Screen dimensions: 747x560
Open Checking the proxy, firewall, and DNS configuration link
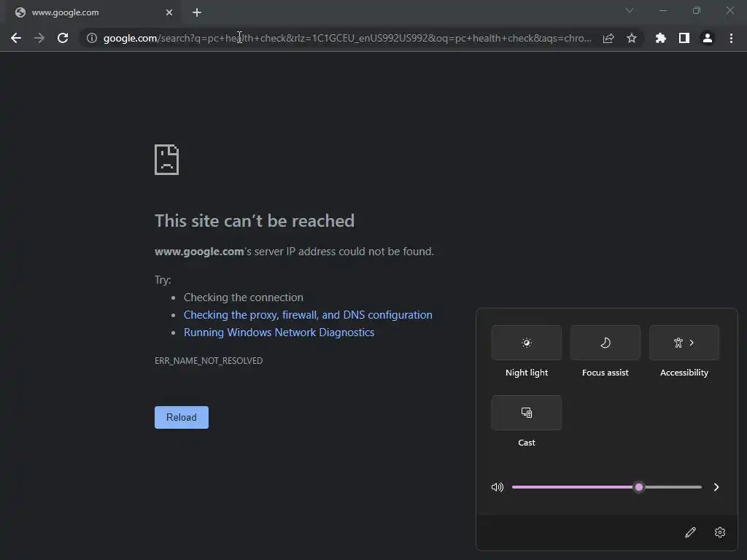click(308, 315)
